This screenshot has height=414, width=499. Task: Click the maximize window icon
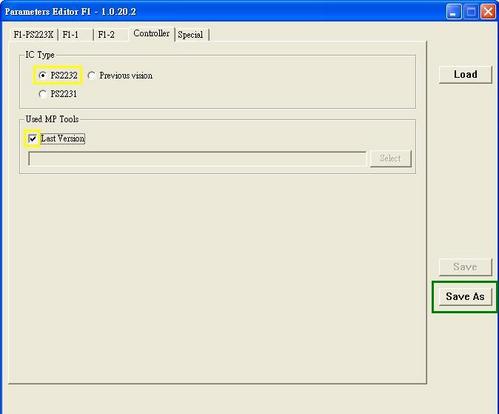coord(471,12)
